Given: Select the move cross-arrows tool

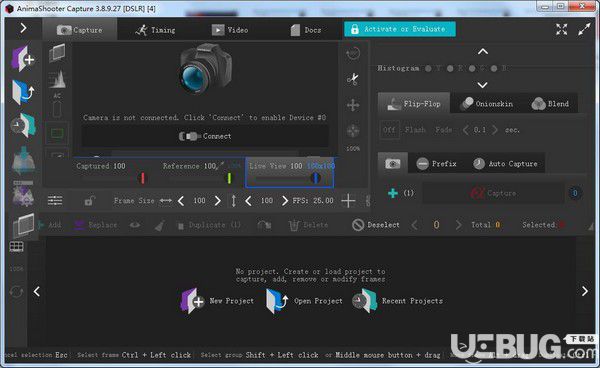Looking at the screenshot, I should 353,105.
